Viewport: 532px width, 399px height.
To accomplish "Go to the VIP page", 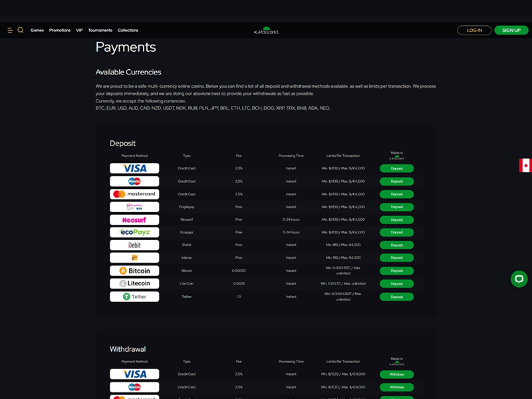I will [79, 30].
